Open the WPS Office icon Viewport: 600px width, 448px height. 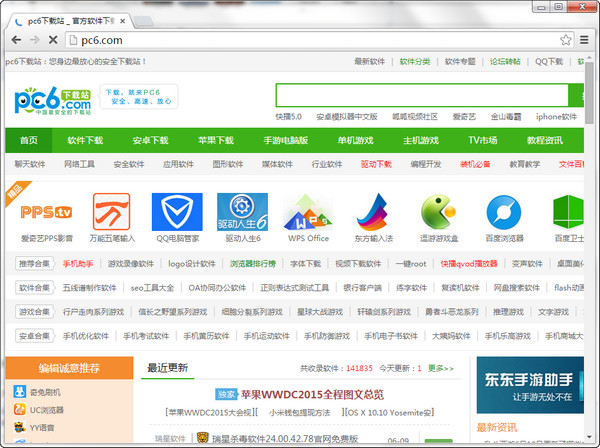[x=308, y=212]
